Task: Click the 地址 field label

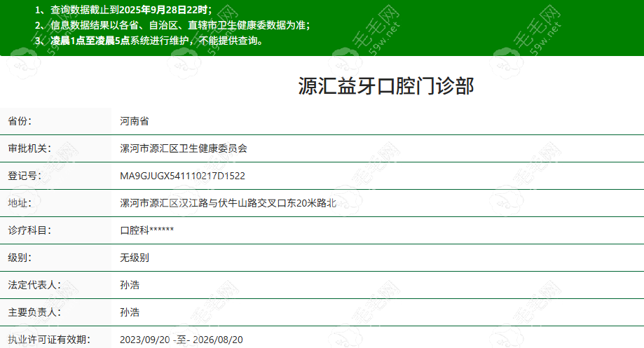Action: (x=20, y=203)
